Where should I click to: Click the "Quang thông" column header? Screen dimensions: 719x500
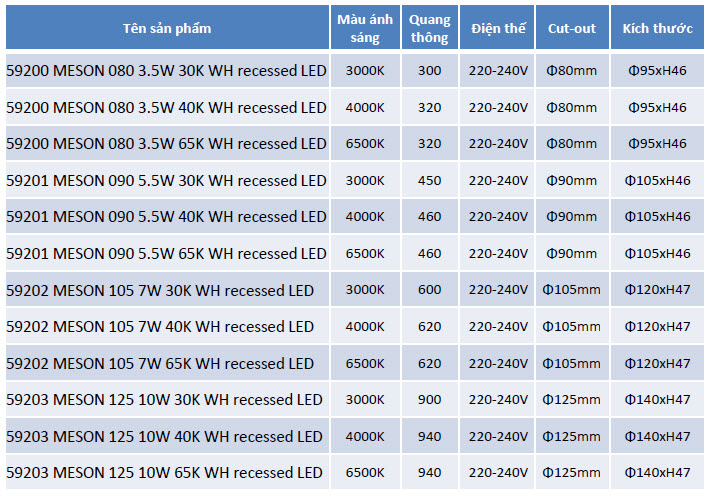click(430, 28)
